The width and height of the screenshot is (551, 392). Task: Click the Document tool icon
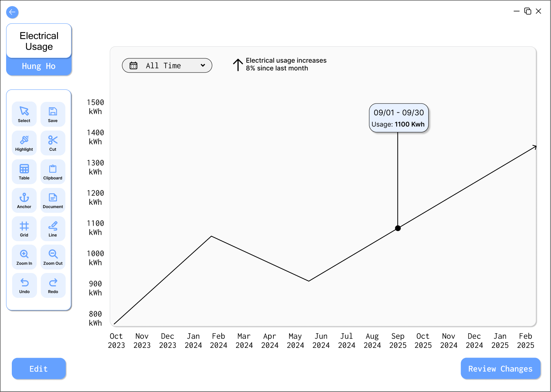tap(53, 200)
